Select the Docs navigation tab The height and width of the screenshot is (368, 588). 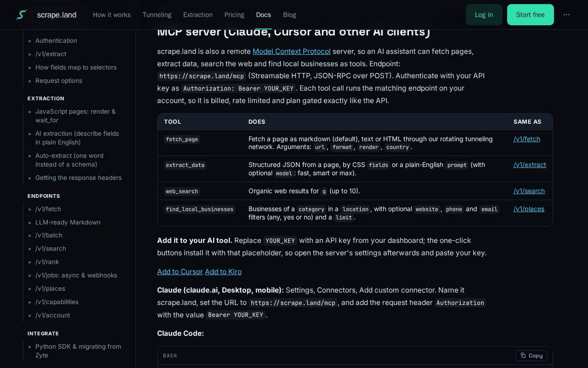coord(263,15)
